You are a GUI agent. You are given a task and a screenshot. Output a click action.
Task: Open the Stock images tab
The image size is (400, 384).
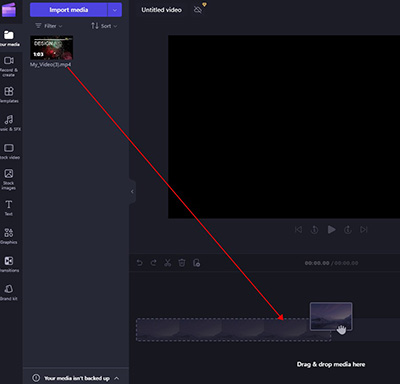click(9, 179)
